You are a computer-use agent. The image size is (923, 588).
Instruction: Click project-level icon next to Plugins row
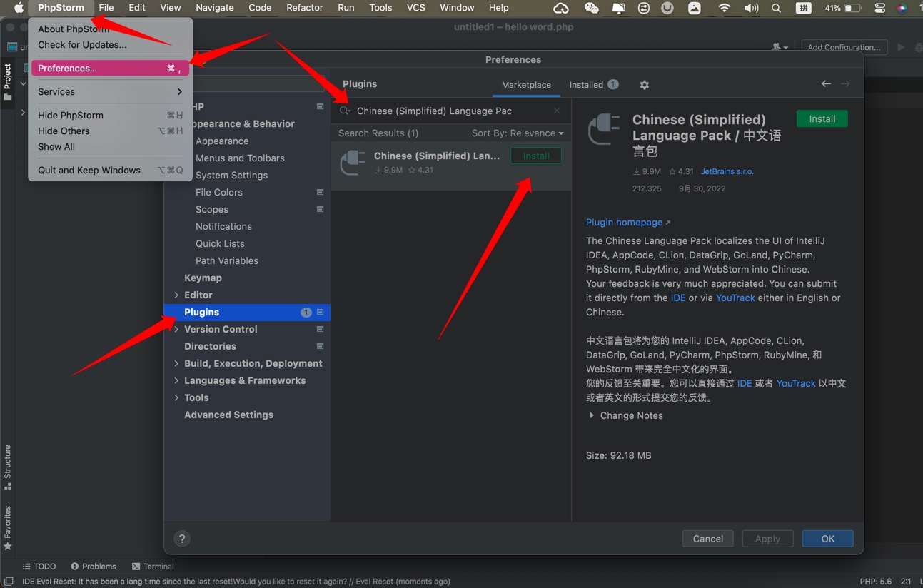tap(321, 313)
